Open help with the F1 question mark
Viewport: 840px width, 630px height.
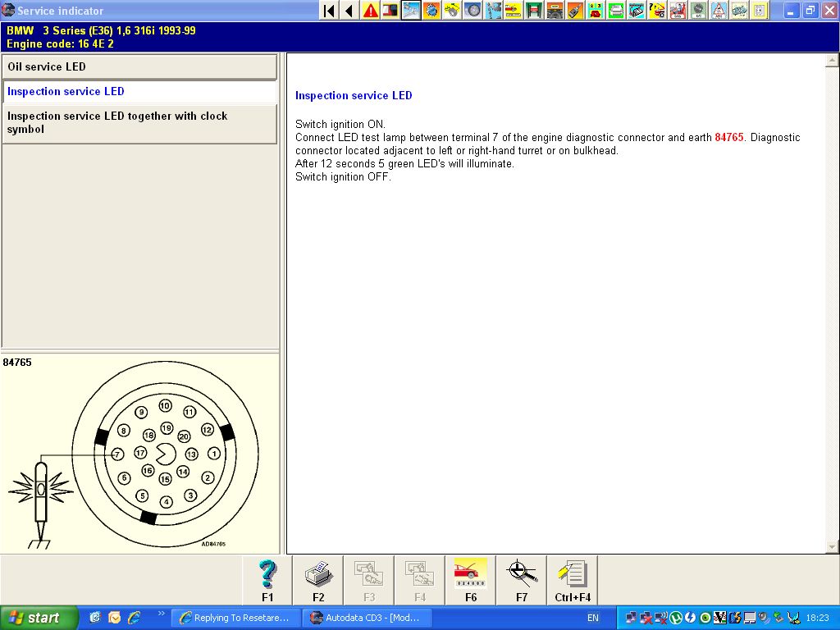tap(267, 581)
